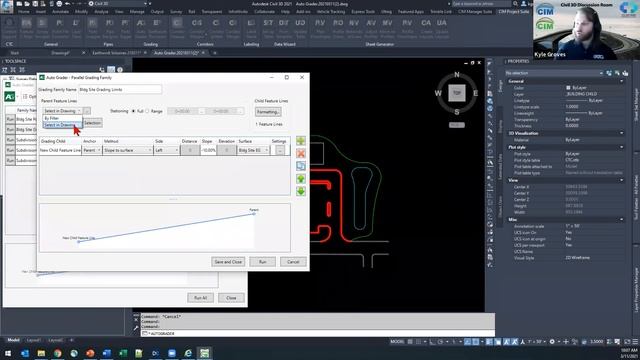Image resolution: width=640 pixels, height=360 pixels.
Task: Open File Explorer from the taskbar
Action: pos(41,353)
